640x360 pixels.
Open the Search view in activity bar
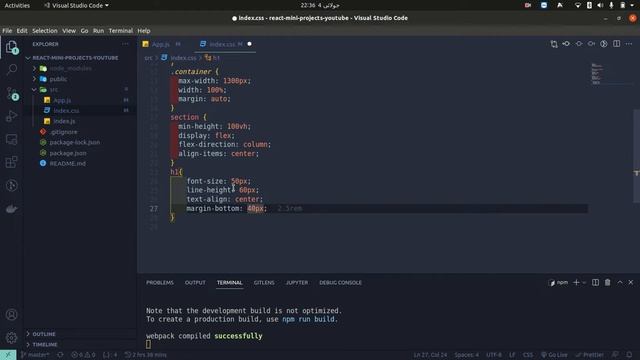click(11, 69)
